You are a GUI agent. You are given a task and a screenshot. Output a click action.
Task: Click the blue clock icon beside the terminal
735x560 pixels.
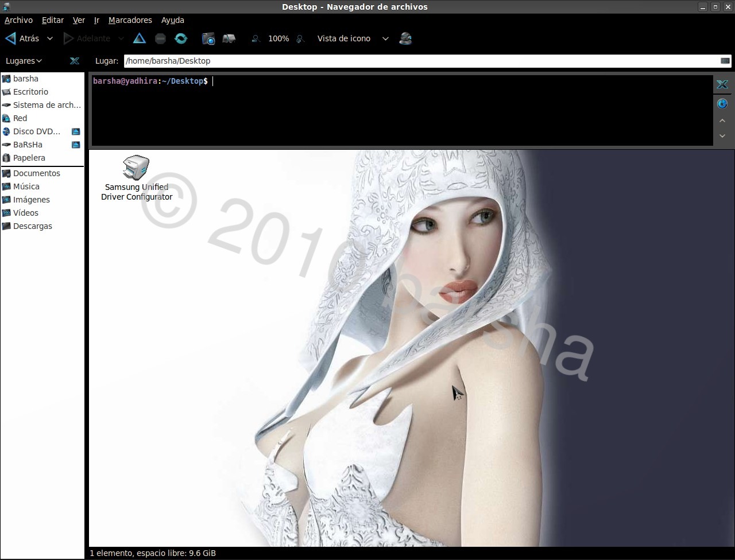coord(722,104)
